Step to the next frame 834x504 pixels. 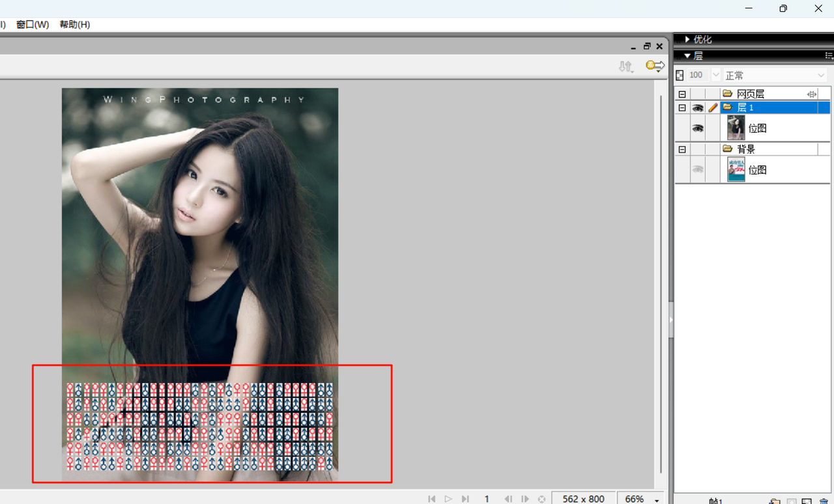[x=525, y=499]
